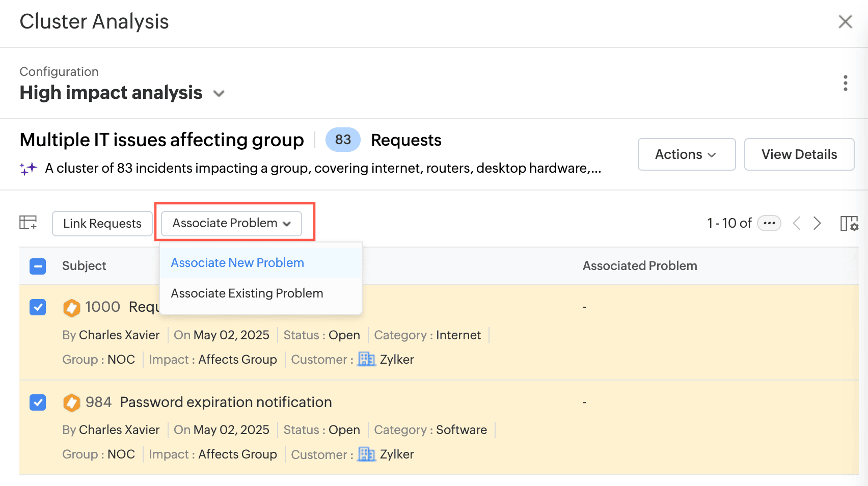868x486 pixels.
Task: Click request 1000 orange type icon
Action: [71, 307]
